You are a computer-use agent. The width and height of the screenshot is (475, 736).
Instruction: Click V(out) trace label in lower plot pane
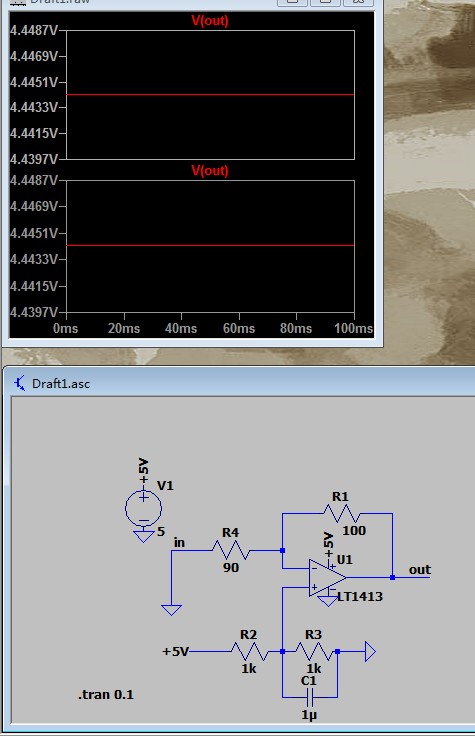tap(210, 170)
